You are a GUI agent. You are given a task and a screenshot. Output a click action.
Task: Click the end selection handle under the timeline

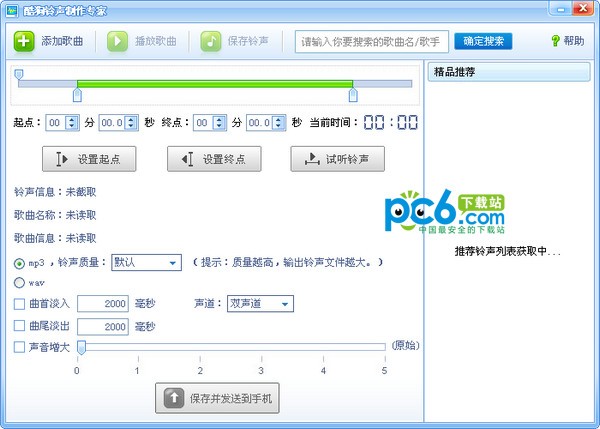(353, 95)
